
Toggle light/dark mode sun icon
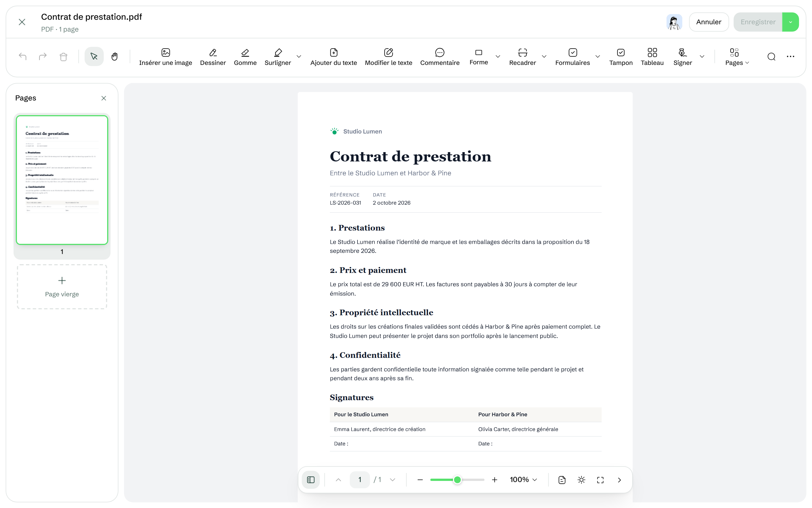(581, 479)
